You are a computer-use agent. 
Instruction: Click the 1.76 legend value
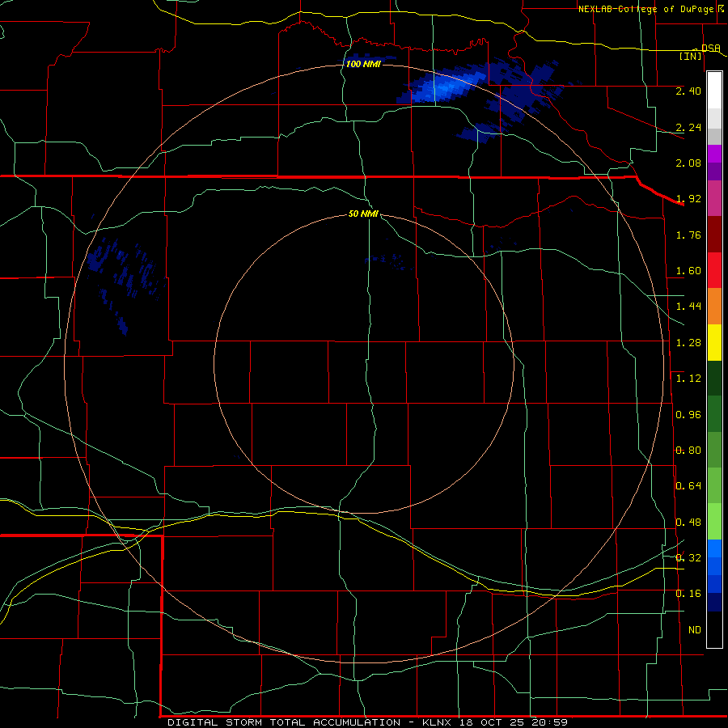coord(688,235)
